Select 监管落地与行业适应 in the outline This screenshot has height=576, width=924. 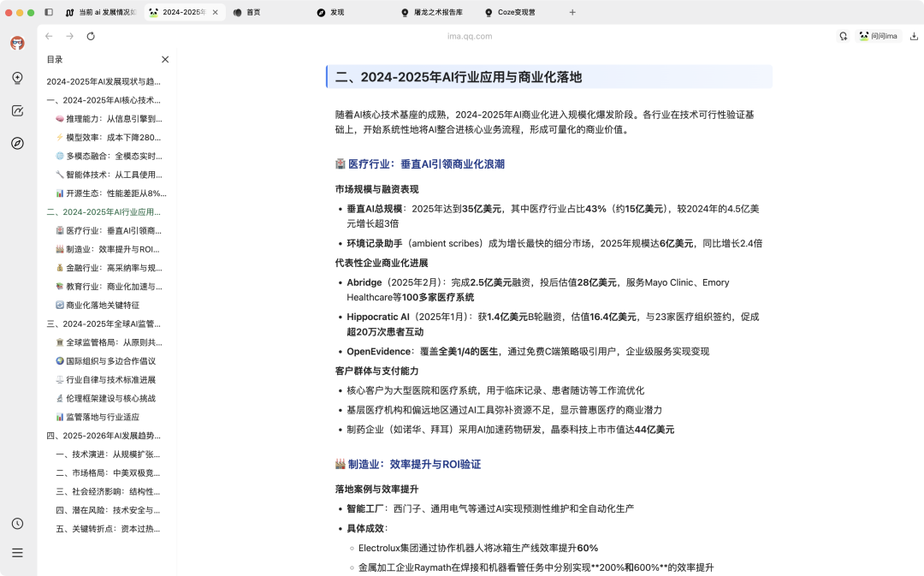(x=104, y=417)
